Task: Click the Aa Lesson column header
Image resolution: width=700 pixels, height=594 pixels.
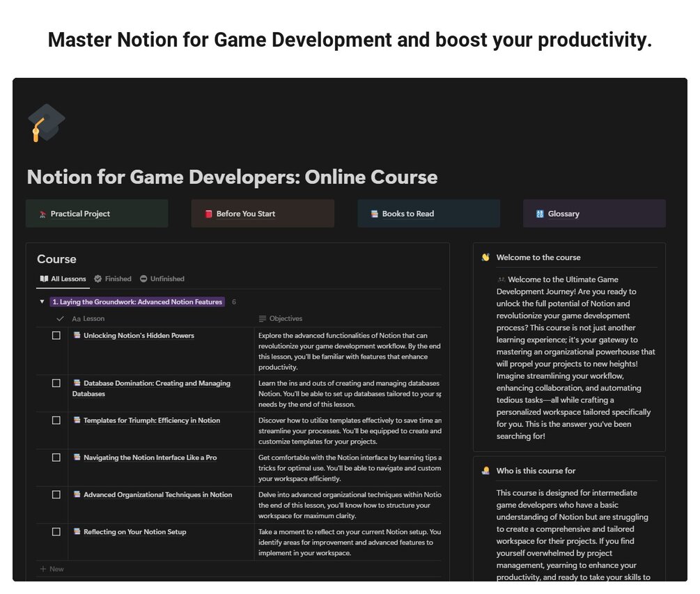Action: [88, 318]
